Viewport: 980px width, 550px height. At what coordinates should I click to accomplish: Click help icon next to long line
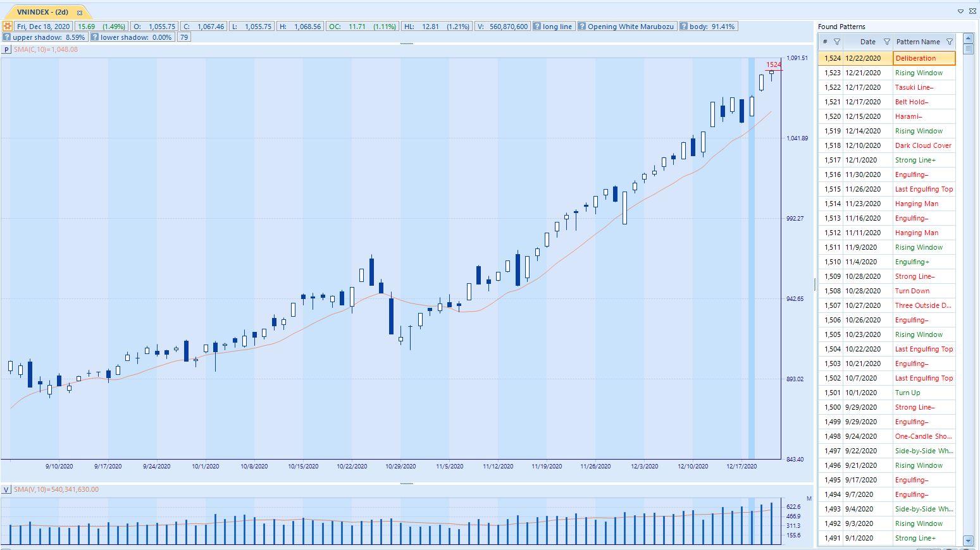pyautogui.click(x=537, y=27)
